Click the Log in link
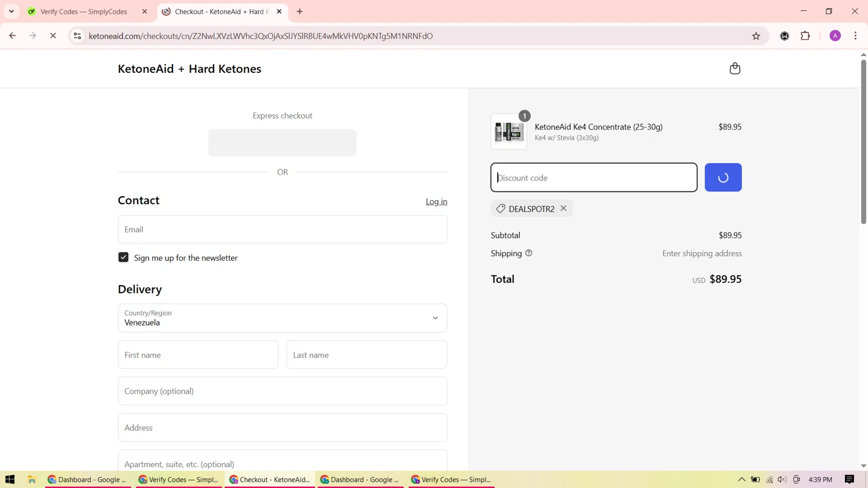 (x=436, y=201)
